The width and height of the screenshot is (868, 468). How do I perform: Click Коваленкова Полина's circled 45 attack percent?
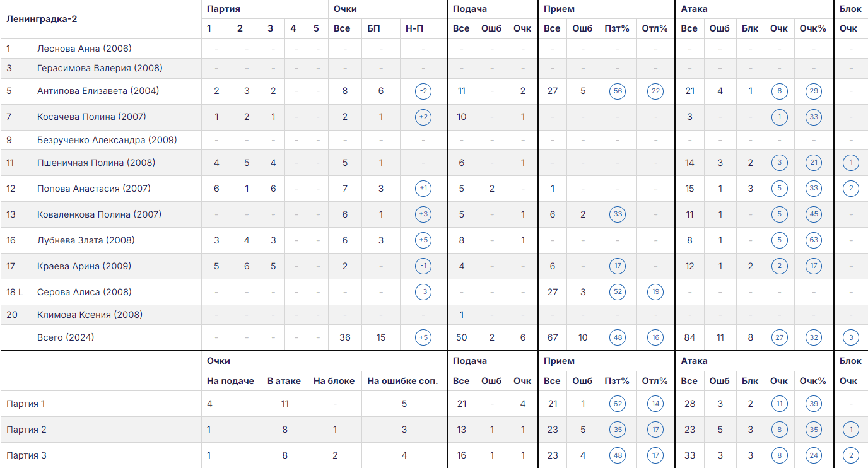coord(814,215)
